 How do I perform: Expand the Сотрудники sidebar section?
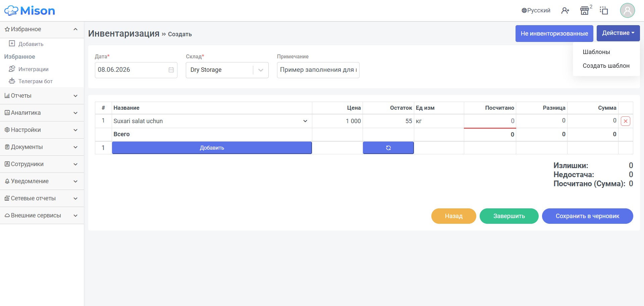(42, 164)
